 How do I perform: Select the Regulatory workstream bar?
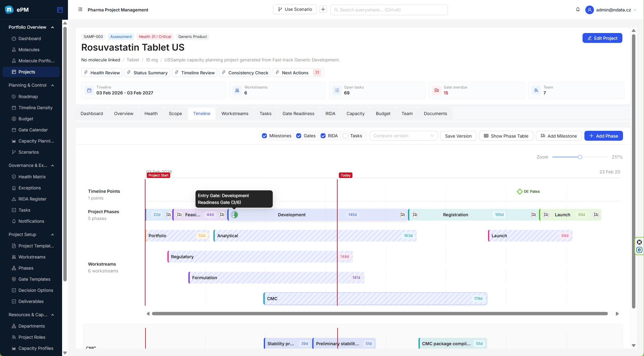click(x=260, y=257)
